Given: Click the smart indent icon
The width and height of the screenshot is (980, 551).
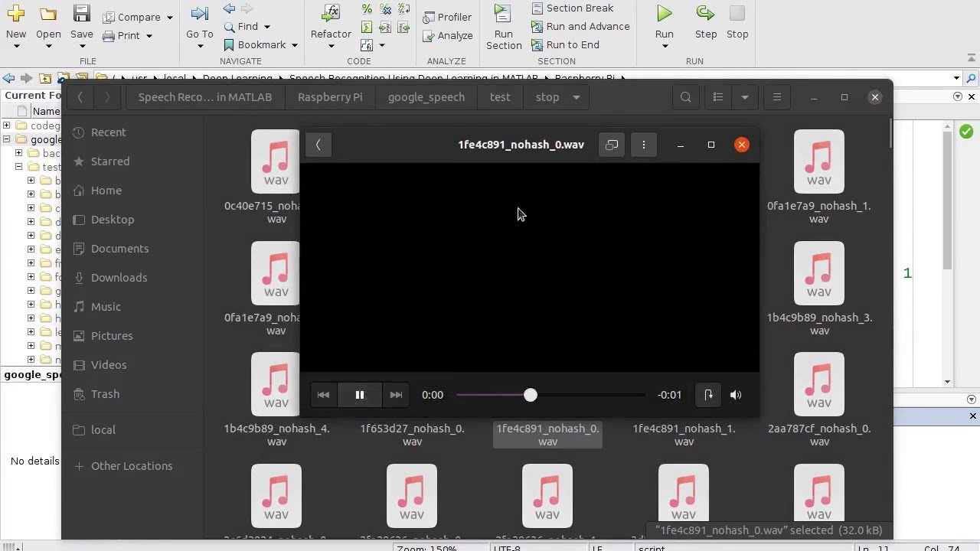Looking at the screenshot, I should (367, 28).
